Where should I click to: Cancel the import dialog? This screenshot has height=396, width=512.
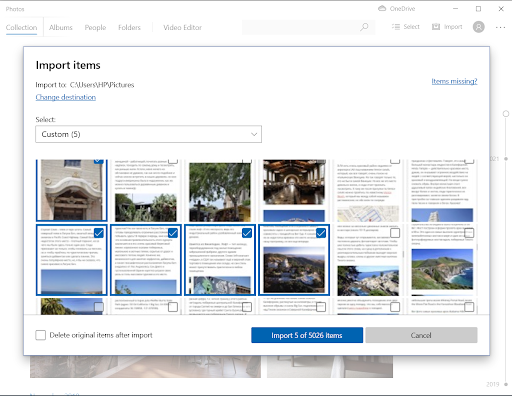(421, 335)
